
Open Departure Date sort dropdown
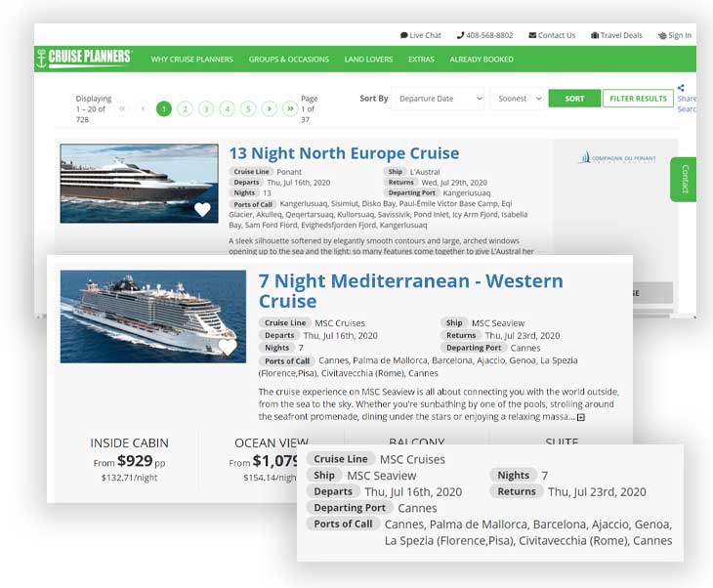tap(438, 99)
